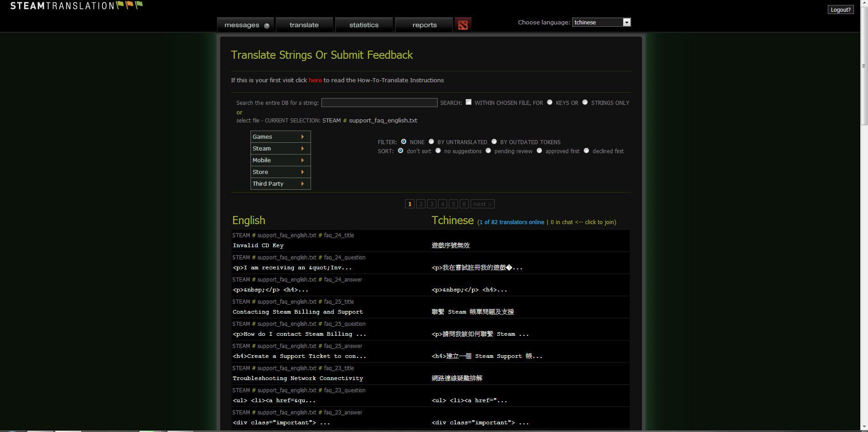Viewport: 868px width, 432px height.
Task: Filter by outdated tokens
Action: click(x=494, y=141)
